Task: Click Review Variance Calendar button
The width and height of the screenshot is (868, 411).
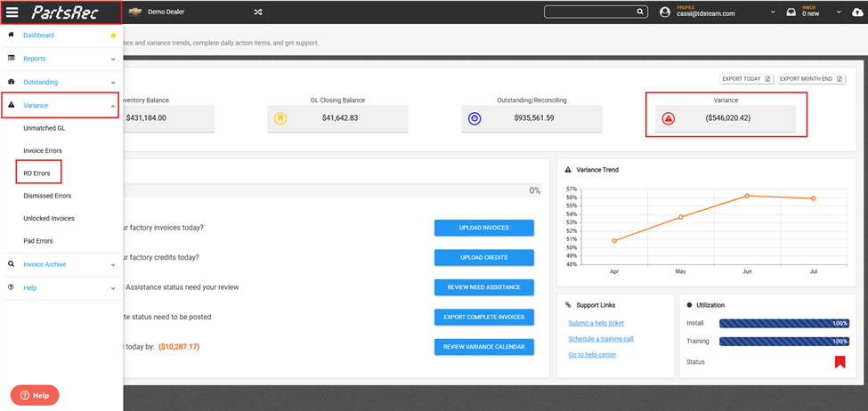Action: click(483, 347)
